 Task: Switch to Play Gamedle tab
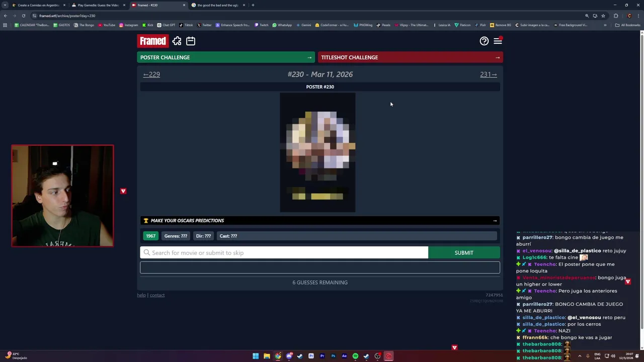pos(98,5)
